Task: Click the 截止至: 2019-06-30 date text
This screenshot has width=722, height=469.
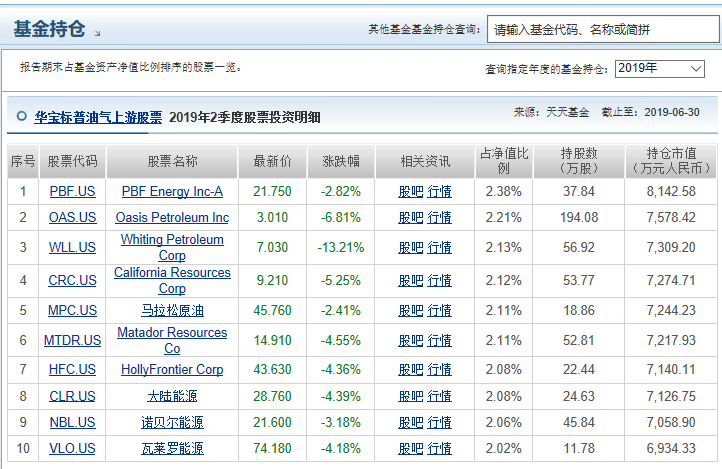Action: (651, 112)
